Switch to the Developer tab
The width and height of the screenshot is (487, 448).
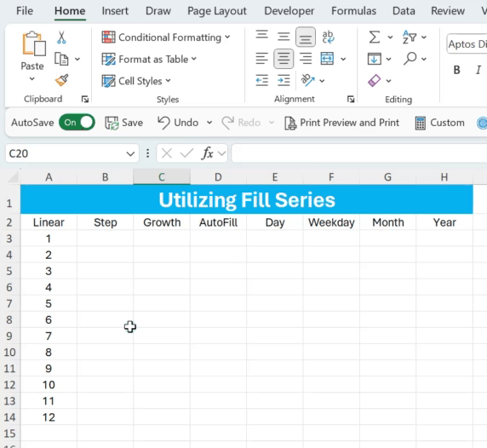point(289,11)
